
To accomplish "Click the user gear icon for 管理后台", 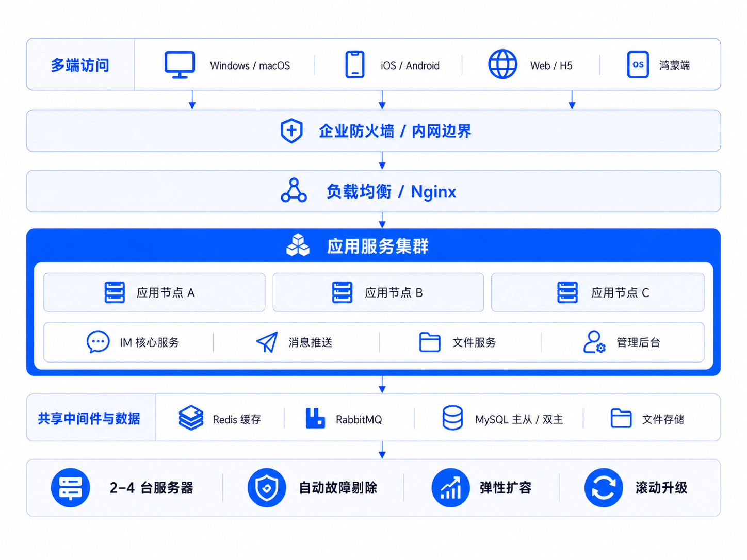I will pos(594,342).
